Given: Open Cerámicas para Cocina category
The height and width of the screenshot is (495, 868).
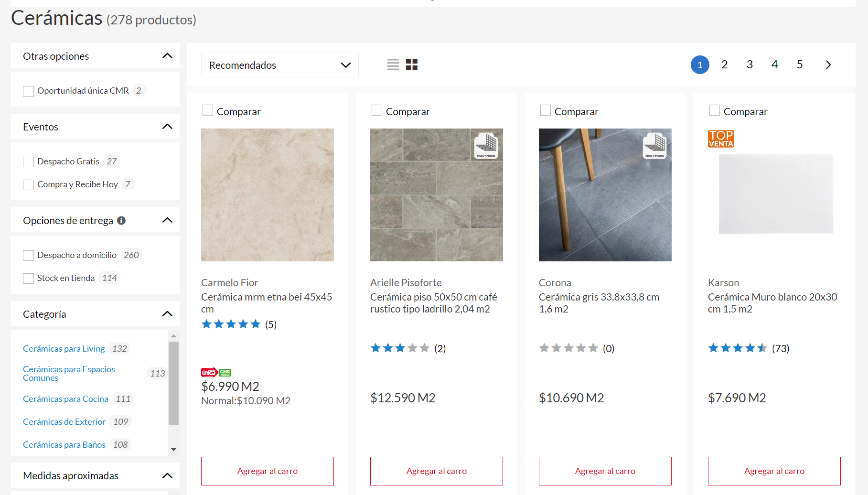Looking at the screenshot, I should pyautogui.click(x=65, y=399).
